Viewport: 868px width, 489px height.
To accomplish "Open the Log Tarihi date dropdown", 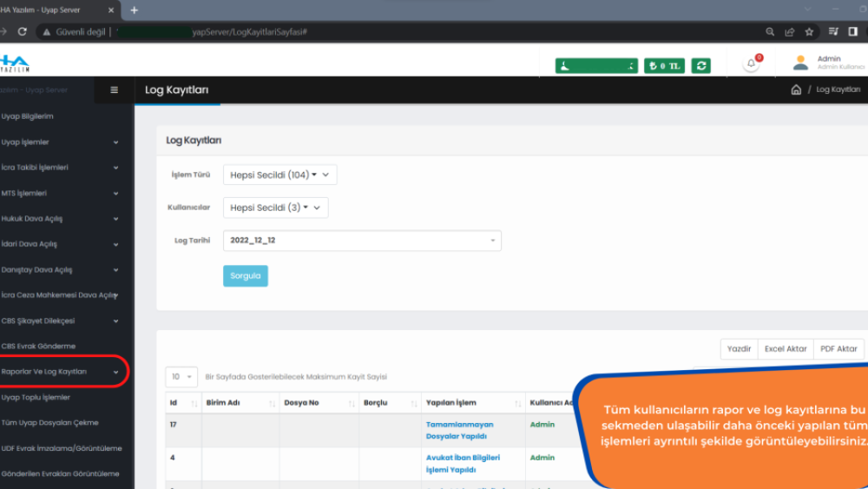I will coord(362,241).
